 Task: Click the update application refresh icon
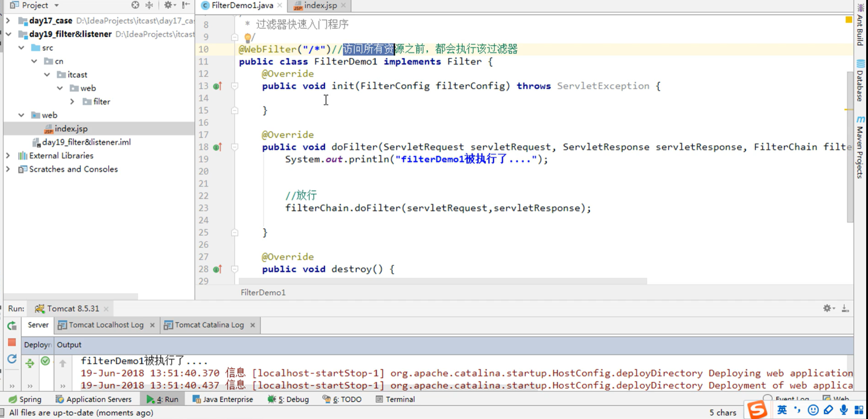12,359
